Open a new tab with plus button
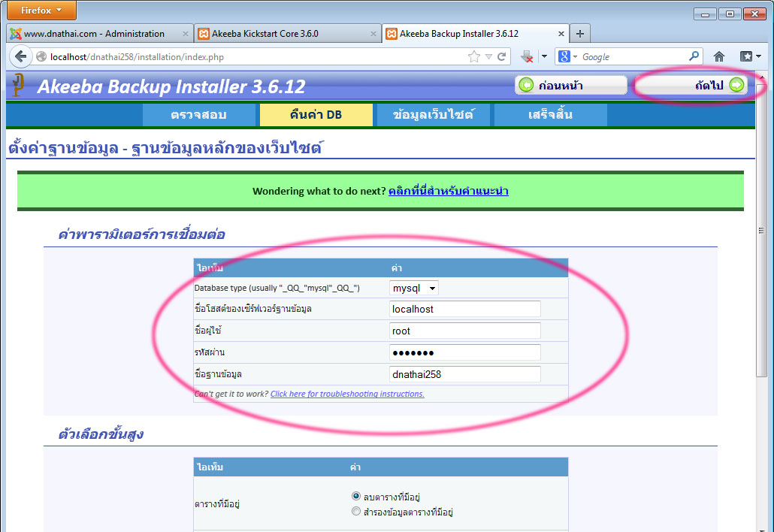The height and width of the screenshot is (532, 774). (579, 34)
